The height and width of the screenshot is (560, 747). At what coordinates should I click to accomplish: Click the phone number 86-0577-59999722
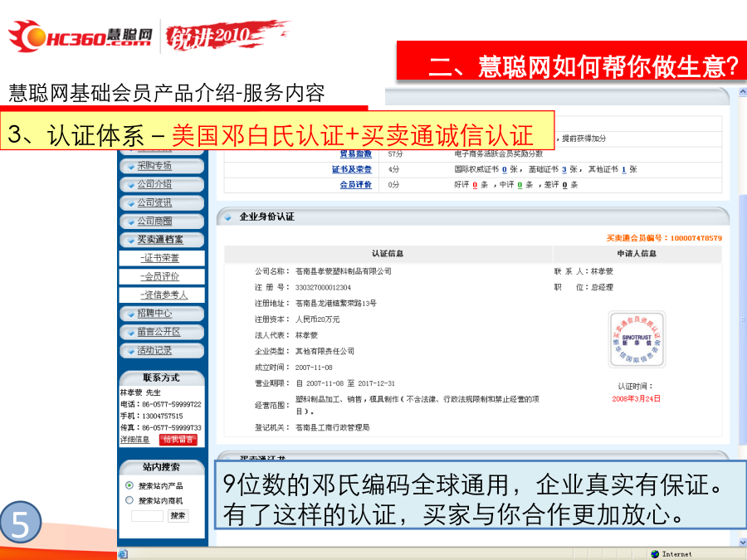point(172,404)
